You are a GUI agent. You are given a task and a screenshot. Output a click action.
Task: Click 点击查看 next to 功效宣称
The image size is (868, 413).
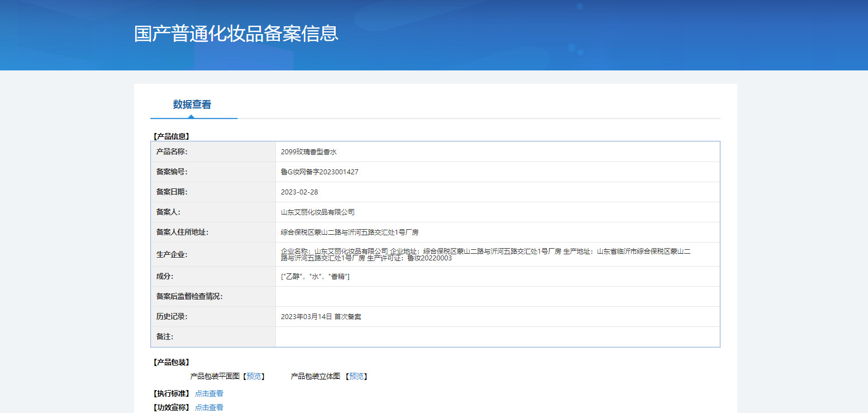209,407
